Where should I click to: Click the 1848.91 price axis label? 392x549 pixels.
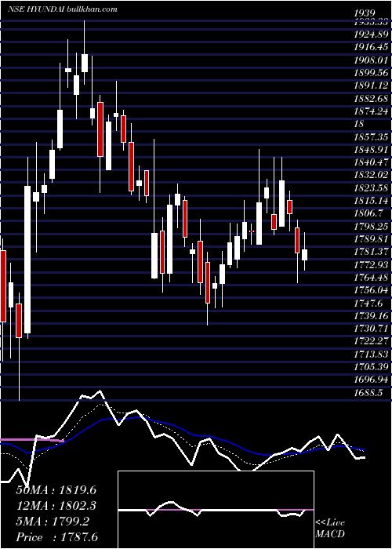(x=372, y=150)
